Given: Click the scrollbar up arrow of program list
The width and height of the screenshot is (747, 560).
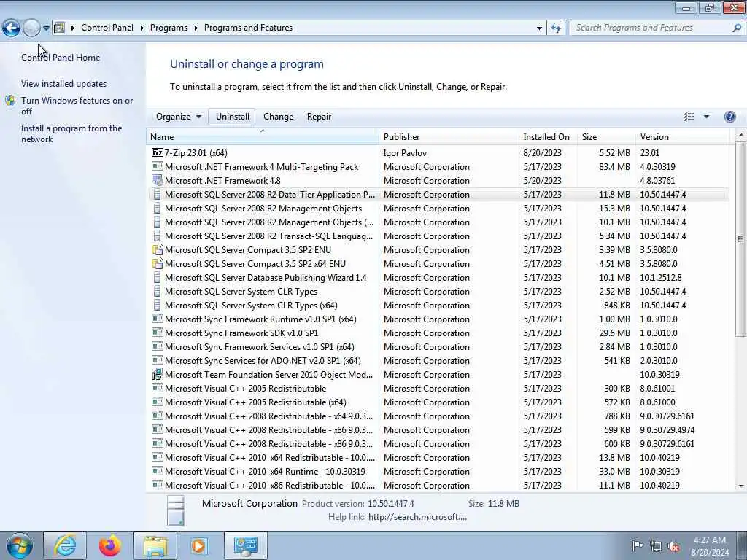Looking at the screenshot, I should coord(741,136).
